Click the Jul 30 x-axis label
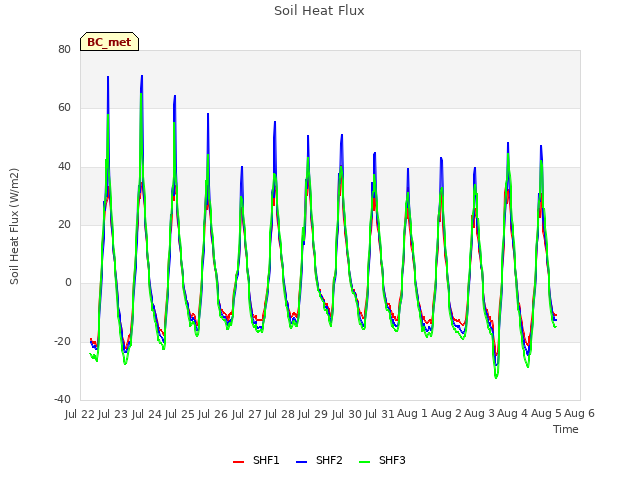This screenshot has width=640, height=480. 347,414
